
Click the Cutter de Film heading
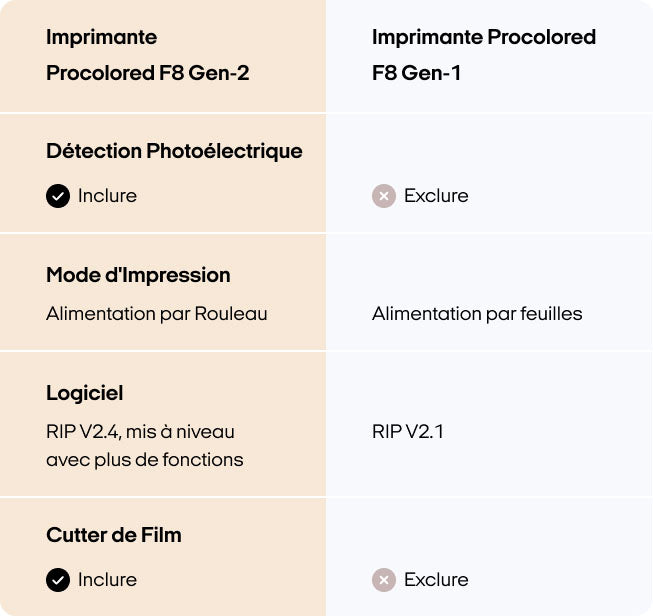(114, 535)
